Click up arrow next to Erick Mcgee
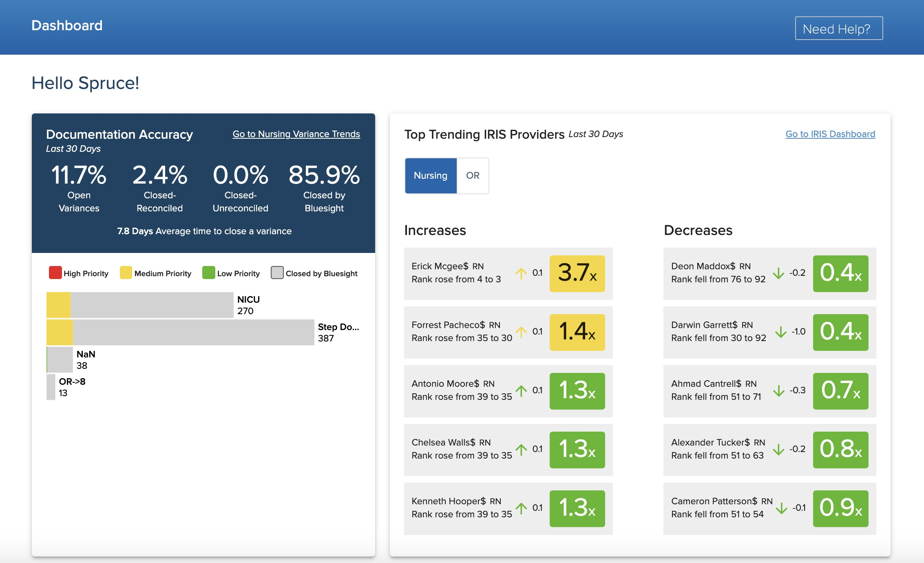Viewport: 924px width, 563px height. (521, 273)
